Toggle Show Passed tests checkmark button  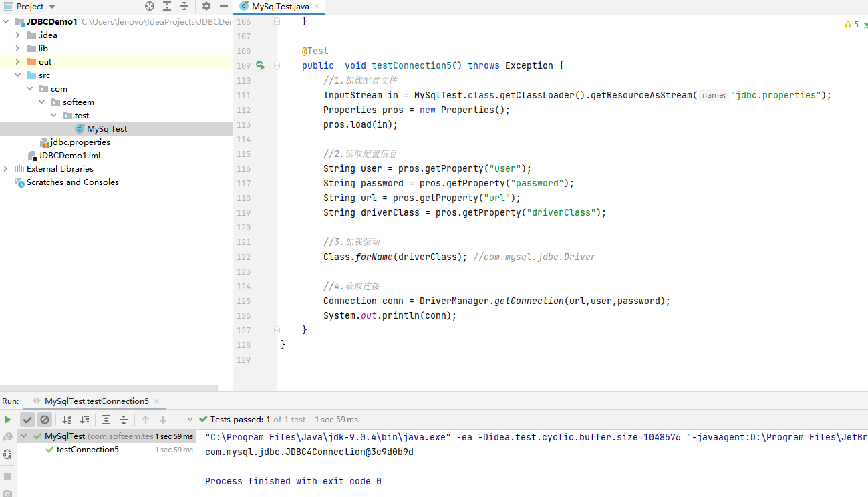pyautogui.click(x=27, y=420)
